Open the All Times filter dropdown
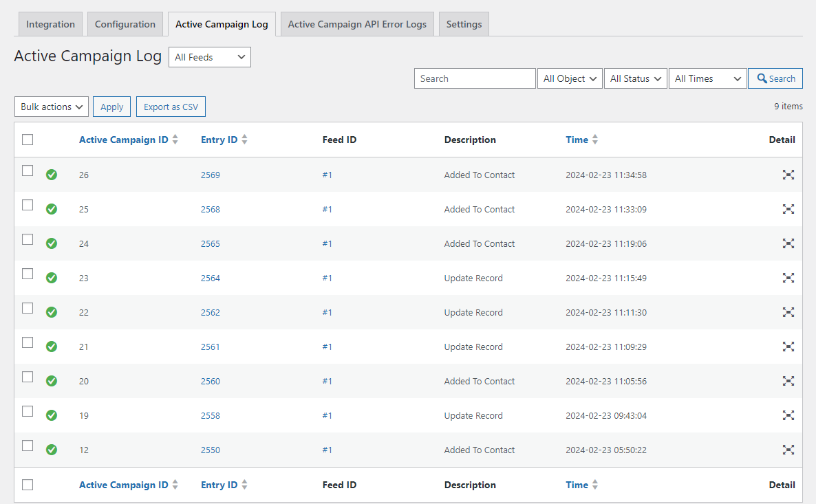Screen dimensions: 816x504 click(x=708, y=78)
